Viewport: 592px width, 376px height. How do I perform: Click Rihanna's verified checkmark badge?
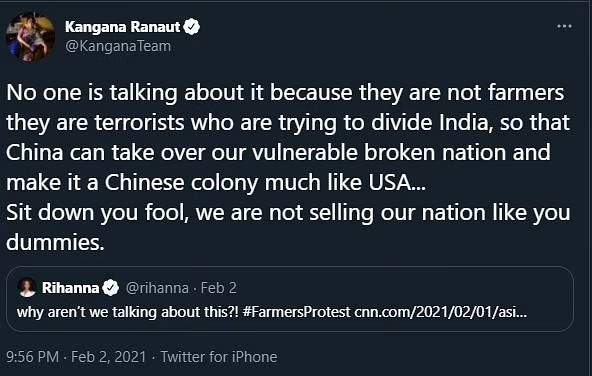click(x=110, y=288)
